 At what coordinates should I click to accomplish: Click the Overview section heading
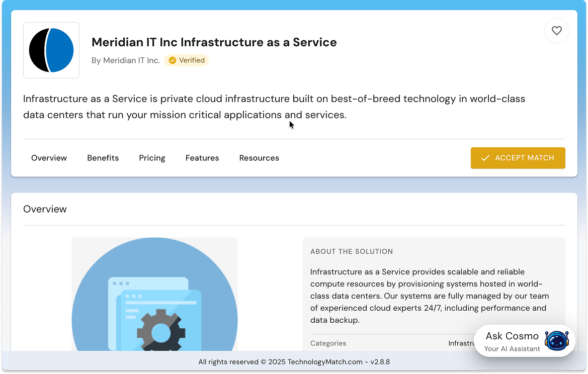click(45, 209)
